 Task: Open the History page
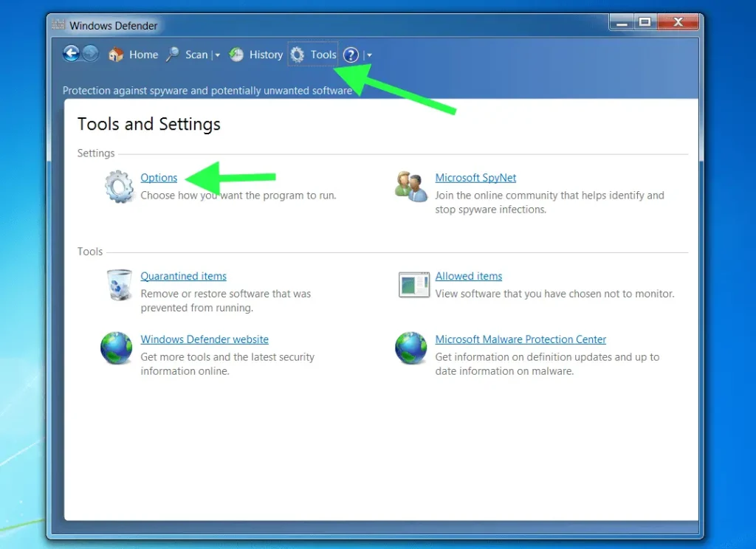(x=256, y=55)
